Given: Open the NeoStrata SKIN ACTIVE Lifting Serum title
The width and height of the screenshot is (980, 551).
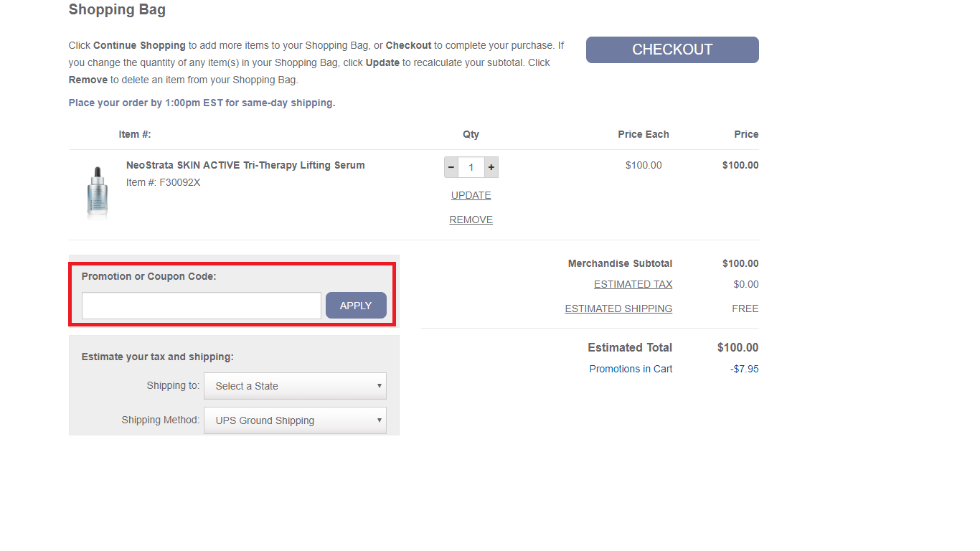Looking at the screenshot, I should [x=245, y=165].
